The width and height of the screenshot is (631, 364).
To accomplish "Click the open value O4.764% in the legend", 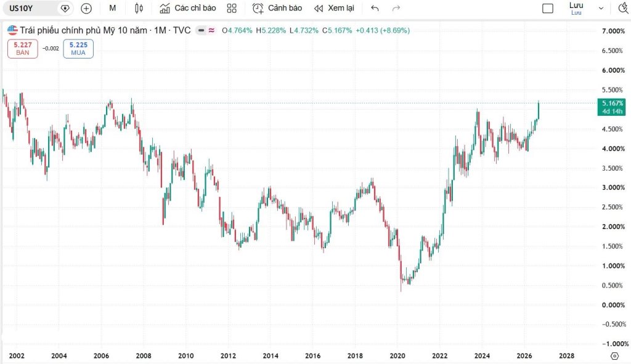I will [x=237, y=31].
